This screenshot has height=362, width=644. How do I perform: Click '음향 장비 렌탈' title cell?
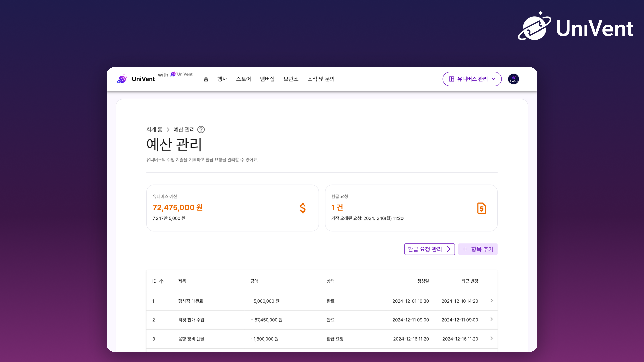[x=191, y=339]
